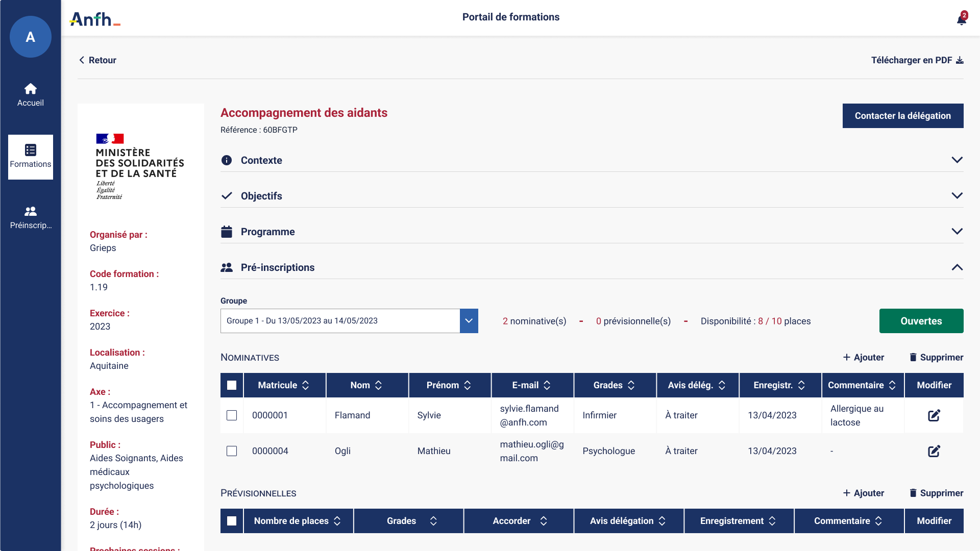Screen dimensions: 980x551
Task: Sort Nominatives table by Grades arrows
Action: click(631, 385)
